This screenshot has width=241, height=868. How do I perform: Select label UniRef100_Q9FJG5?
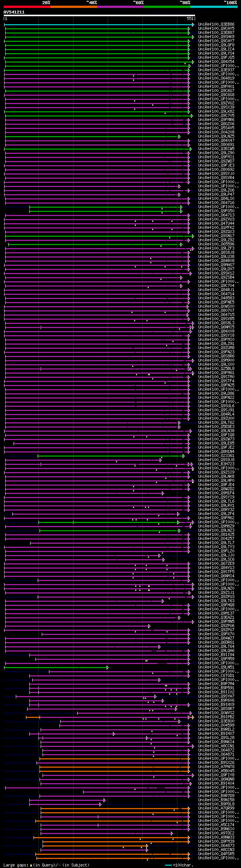click(x=216, y=58)
